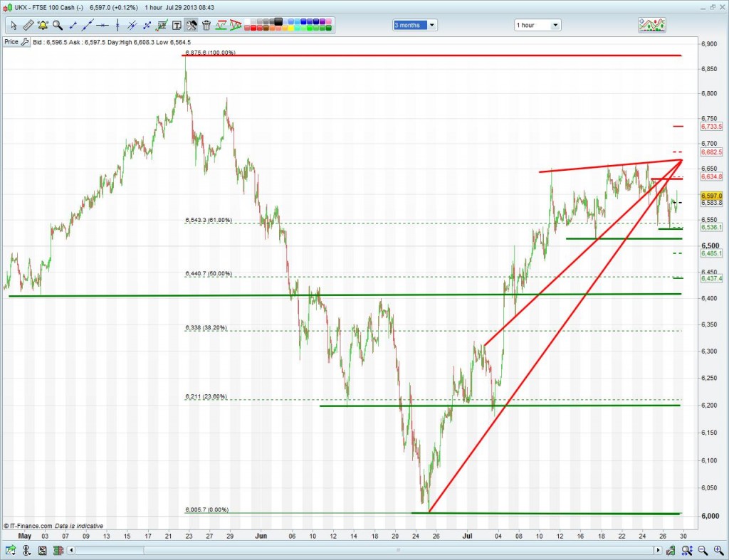Select the ruler measurement tool
729x560 pixels.
(x=28, y=26)
